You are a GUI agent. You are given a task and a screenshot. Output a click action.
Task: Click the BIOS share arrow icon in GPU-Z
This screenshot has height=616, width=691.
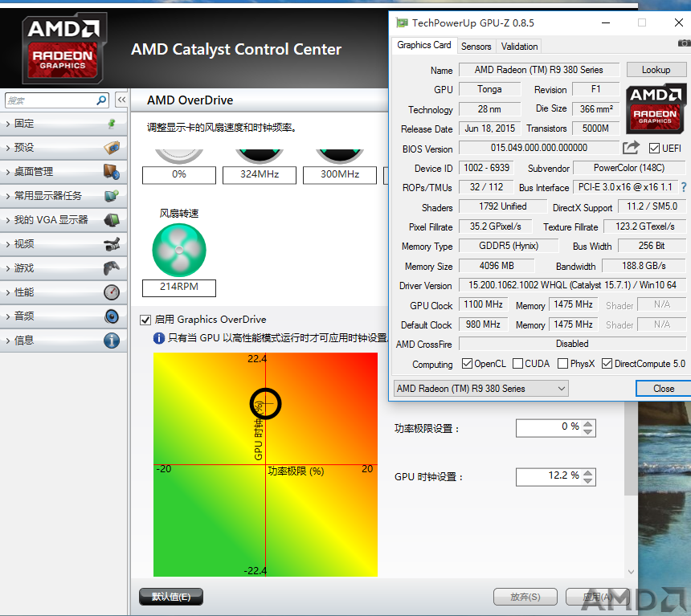(x=631, y=147)
